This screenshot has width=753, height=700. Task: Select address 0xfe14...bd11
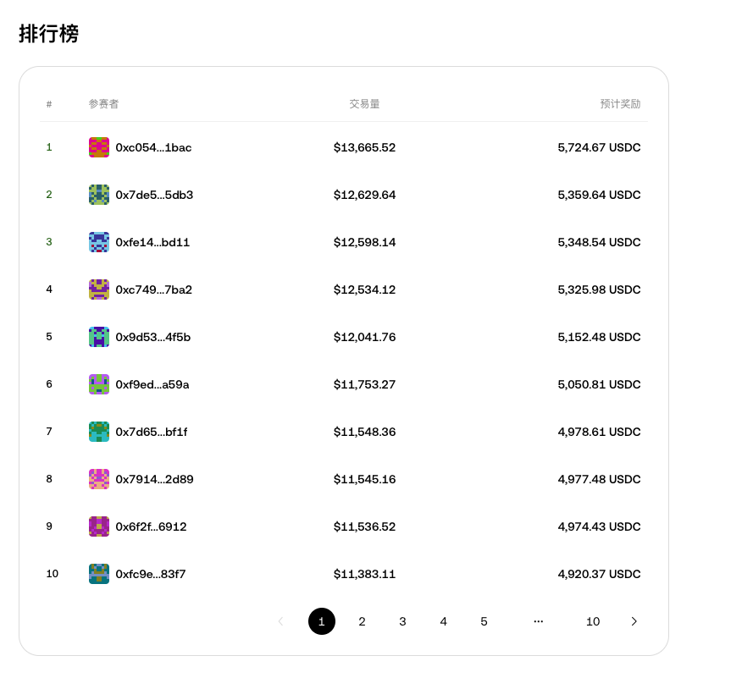tap(152, 242)
